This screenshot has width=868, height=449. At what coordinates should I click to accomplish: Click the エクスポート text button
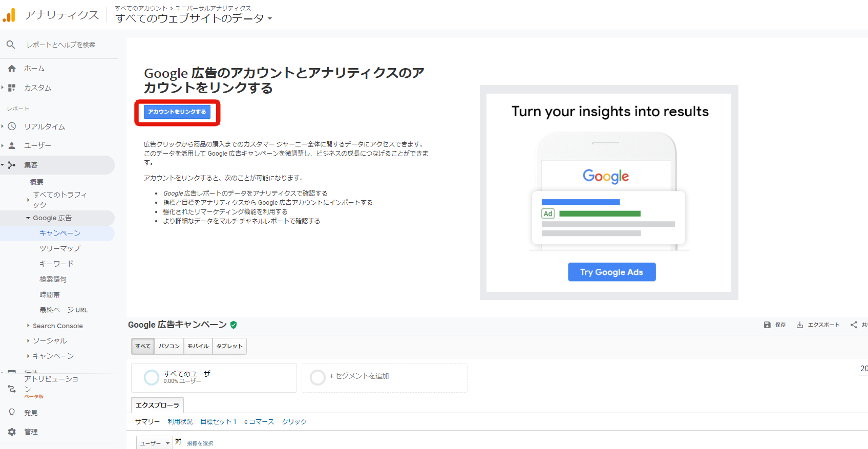coord(824,325)
